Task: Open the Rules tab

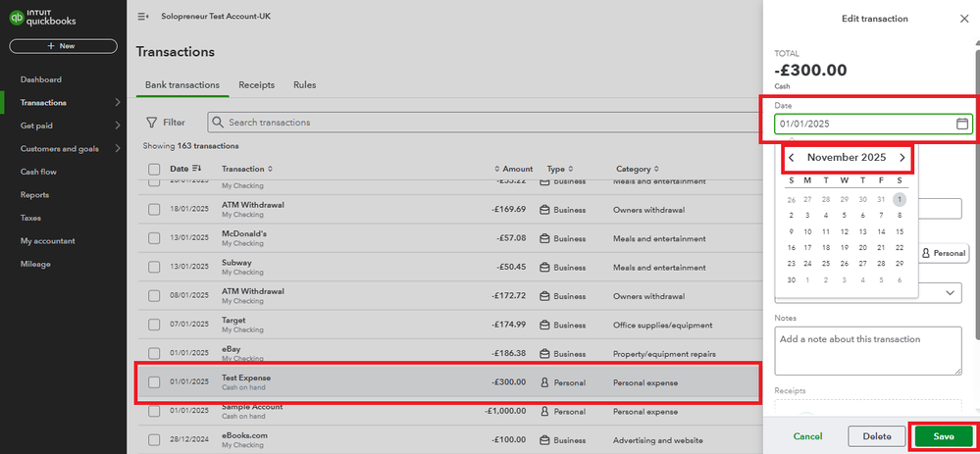Action: click(x=304, y=85)
